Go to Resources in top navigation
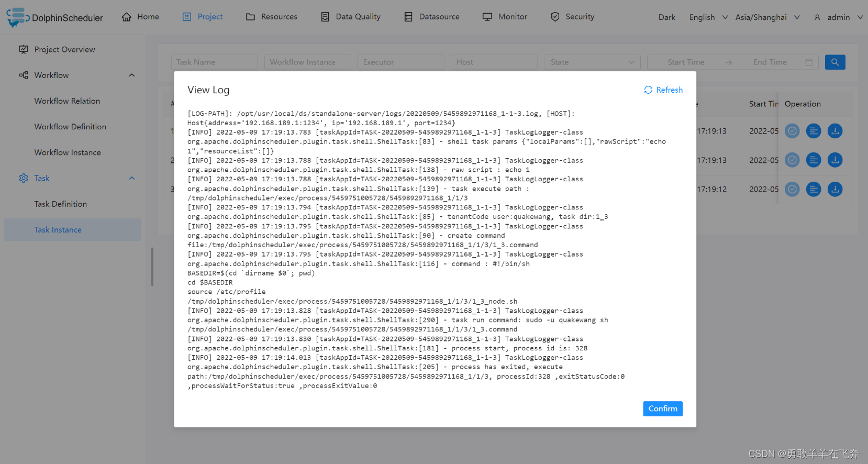This screenshot has height=464, width=868. coord(272,17)
